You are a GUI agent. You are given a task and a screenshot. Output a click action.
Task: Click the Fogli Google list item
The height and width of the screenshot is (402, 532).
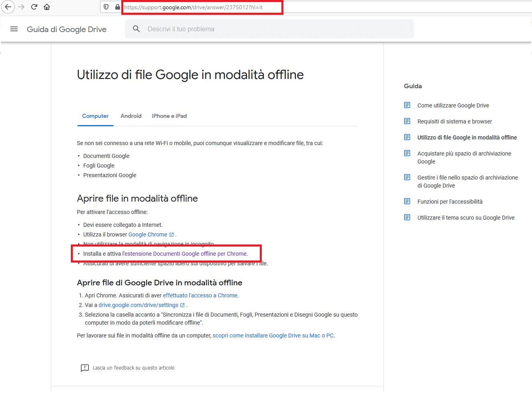click(99, 166)
